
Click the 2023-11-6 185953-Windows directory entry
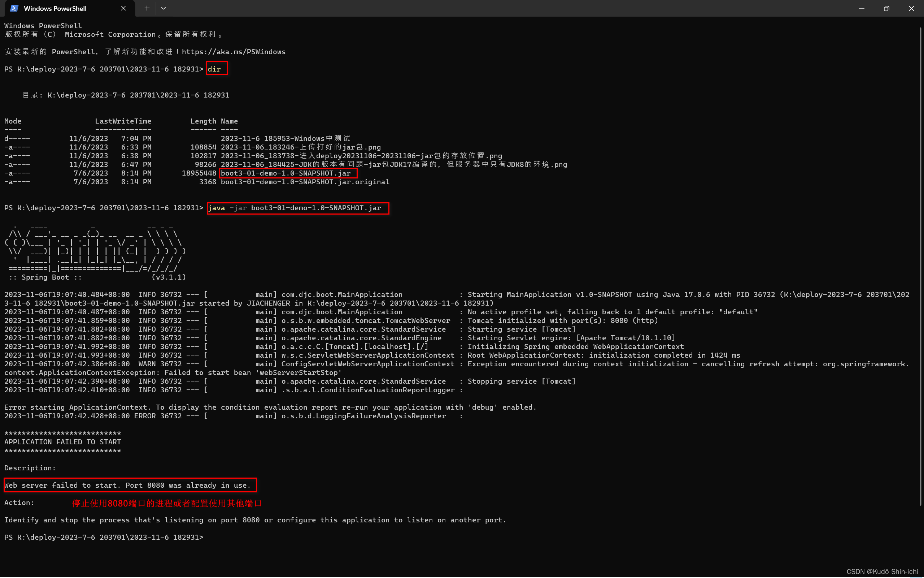point(285,138)
